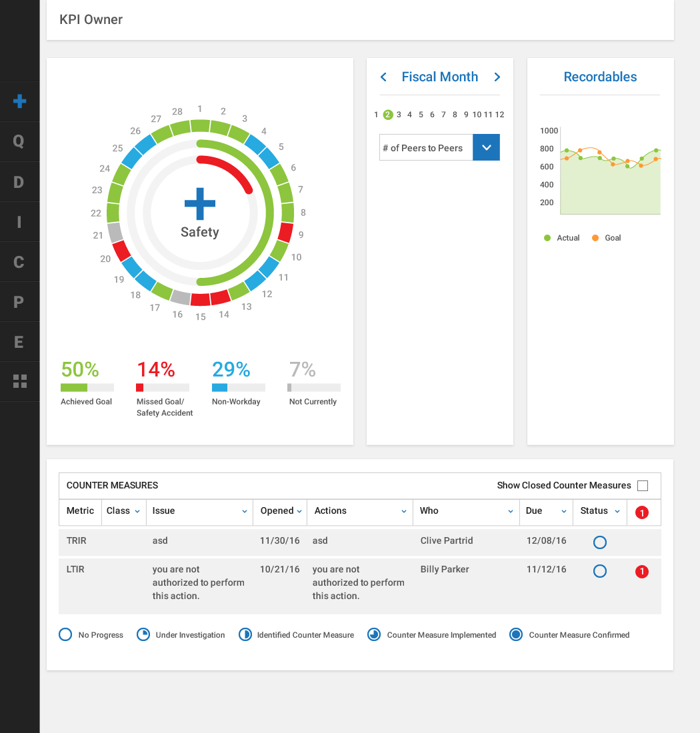Click the red day 9 segment on ring
700x733 pixels.
pos(285,233)
